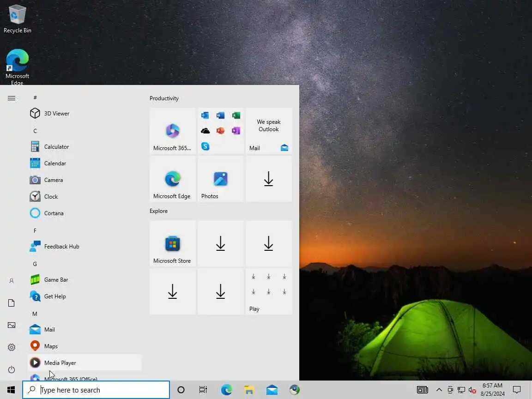Open Mail in the app list

pyautogui.click(x=85, y=329)
